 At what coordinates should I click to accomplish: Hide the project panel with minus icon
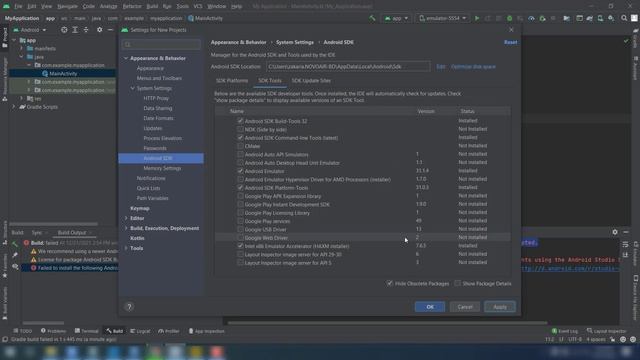[x=110, y=30]
